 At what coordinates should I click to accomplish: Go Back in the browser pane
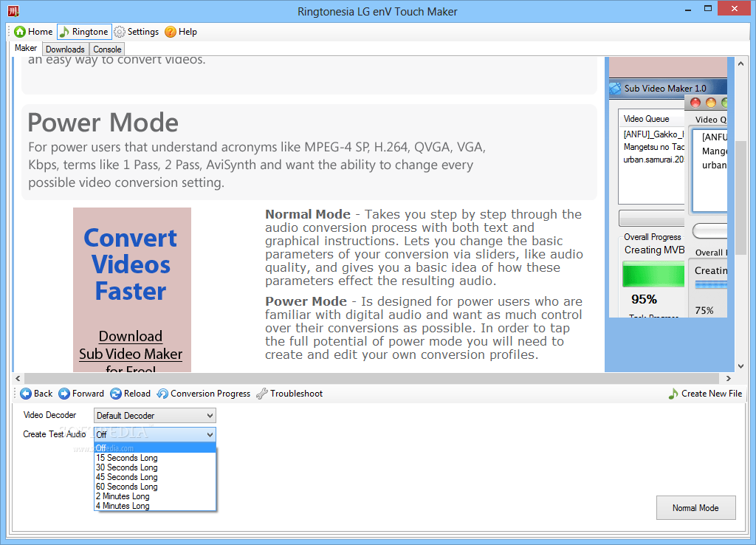point(36,394)
